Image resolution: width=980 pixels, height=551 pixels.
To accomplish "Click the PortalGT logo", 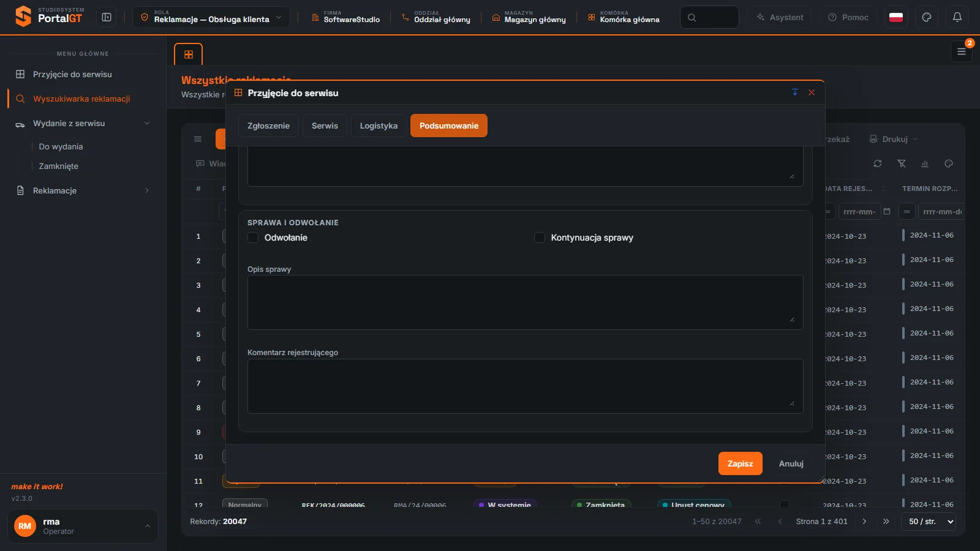I will coord(49,17).
